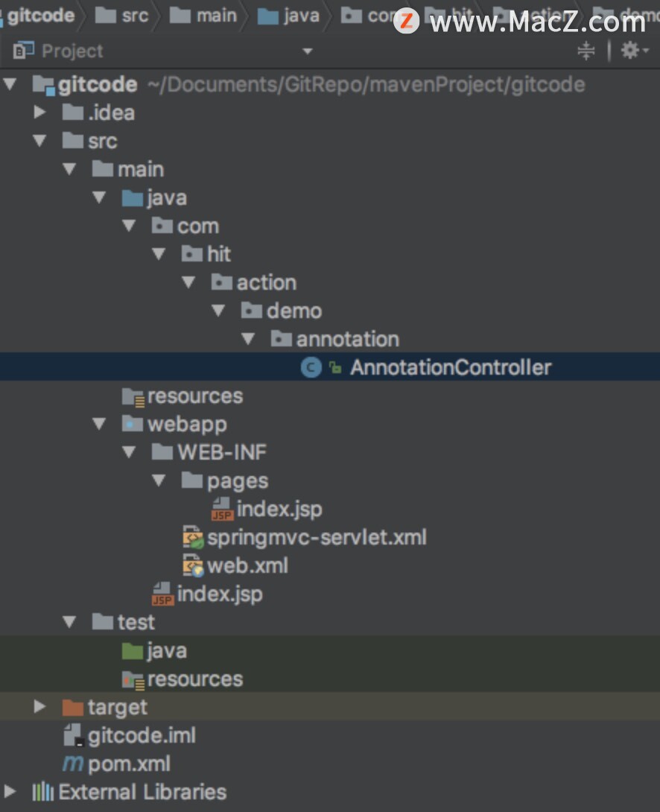Open the Project panel settings gear
This screenshot has width=660, height=812.
[x=630, y=50]
